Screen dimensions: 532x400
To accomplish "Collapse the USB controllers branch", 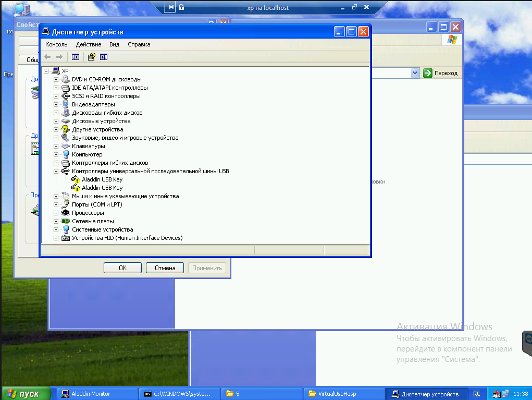I will (56, 171).
